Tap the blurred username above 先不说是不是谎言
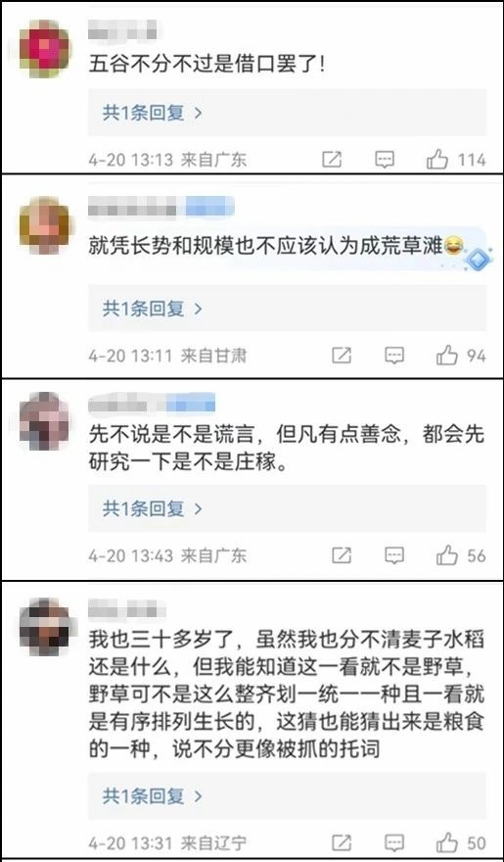This screenshot has height=862, width=504. click(x=152, y=406)
